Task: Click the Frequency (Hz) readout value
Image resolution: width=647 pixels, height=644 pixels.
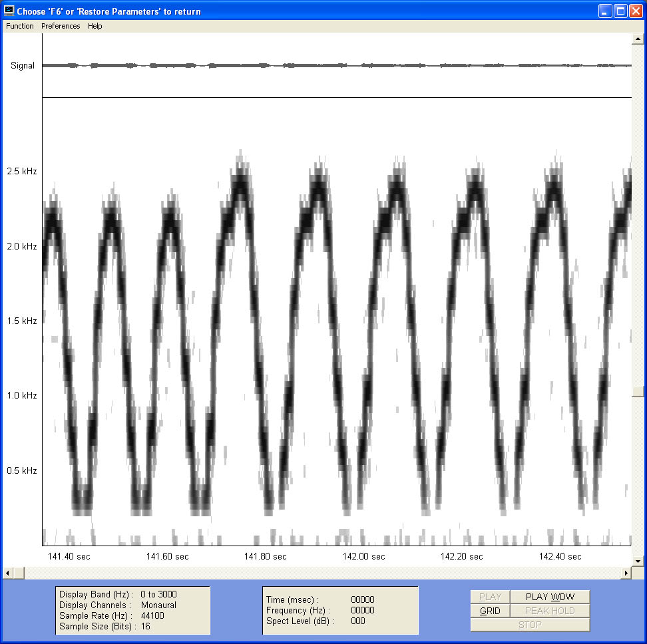Action: click(363, 610)
